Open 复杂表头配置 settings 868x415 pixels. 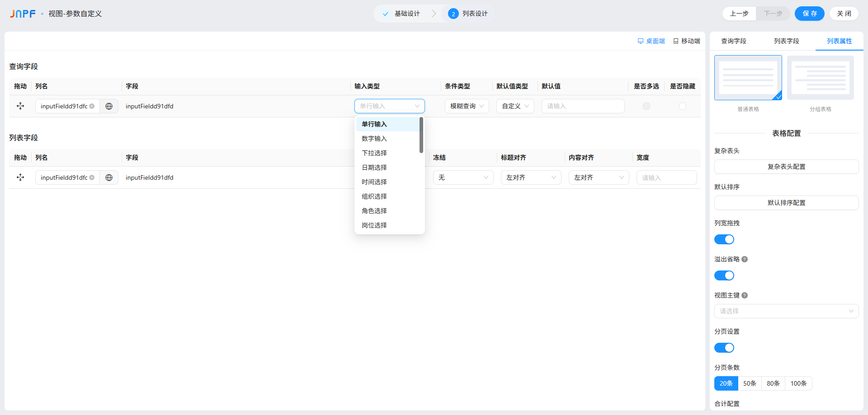point(786,167)
